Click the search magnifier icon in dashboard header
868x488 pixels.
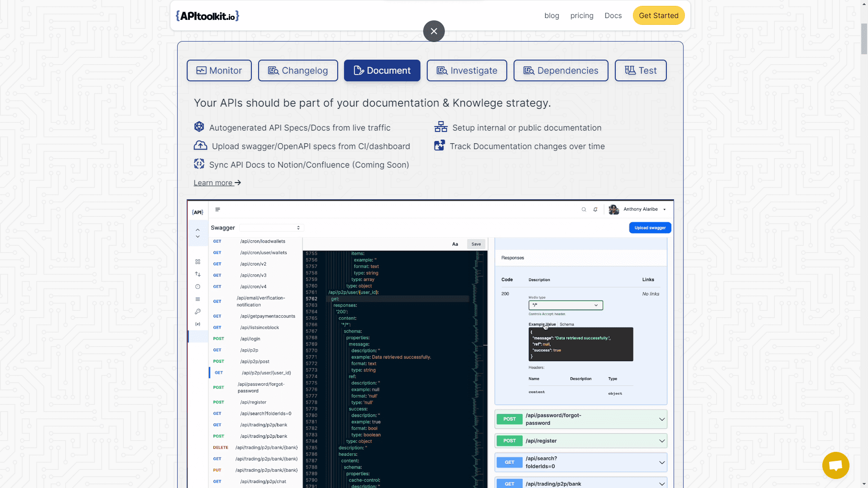(584, 210)
